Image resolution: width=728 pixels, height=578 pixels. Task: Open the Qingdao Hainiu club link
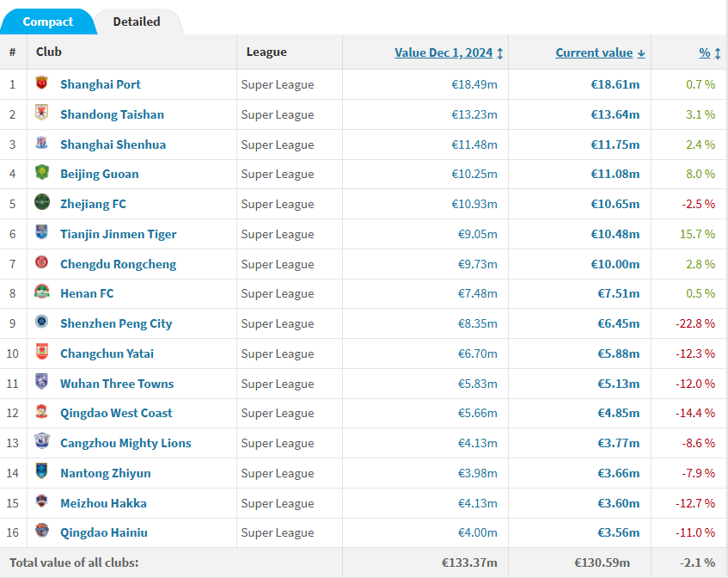pyautogui.click(x=103, y=533)
